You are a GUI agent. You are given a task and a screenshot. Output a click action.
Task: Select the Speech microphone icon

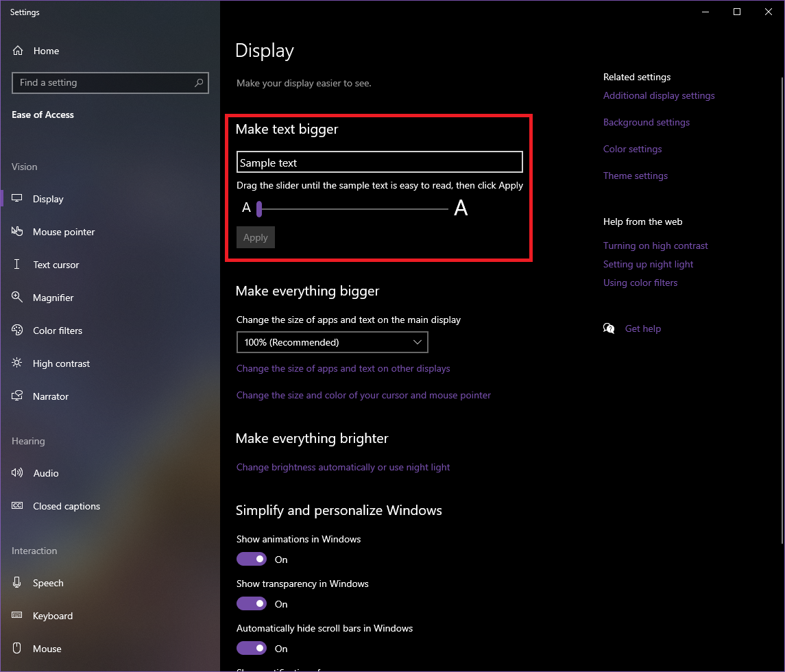click(x=16, y=582)
